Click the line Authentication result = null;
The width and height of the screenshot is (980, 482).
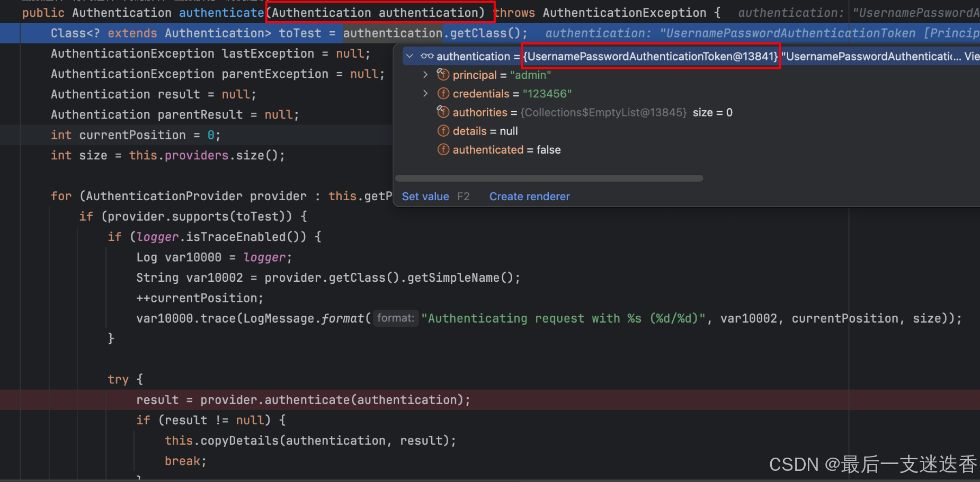click(x=154, y=94)
